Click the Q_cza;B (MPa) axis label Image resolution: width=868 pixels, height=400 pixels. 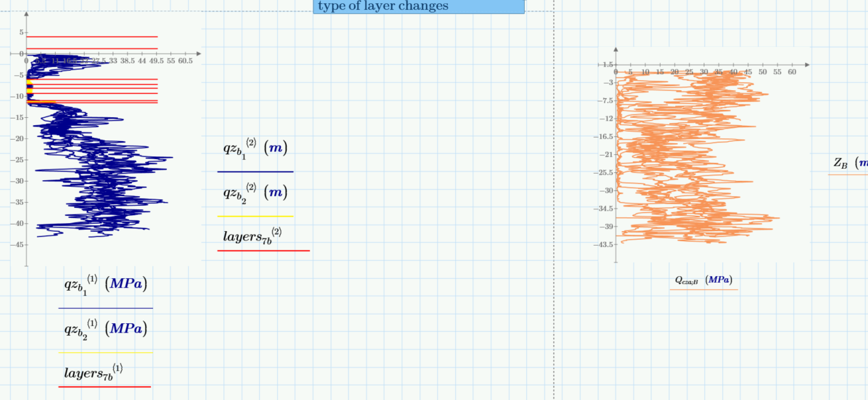pyautogui.click(x=704, y=279)
